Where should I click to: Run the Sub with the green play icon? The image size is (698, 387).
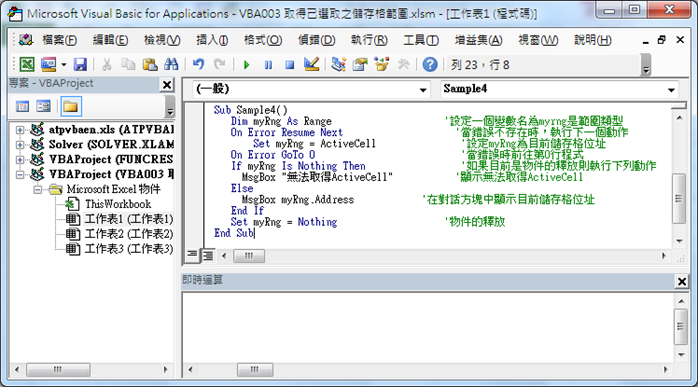(247, 65)
